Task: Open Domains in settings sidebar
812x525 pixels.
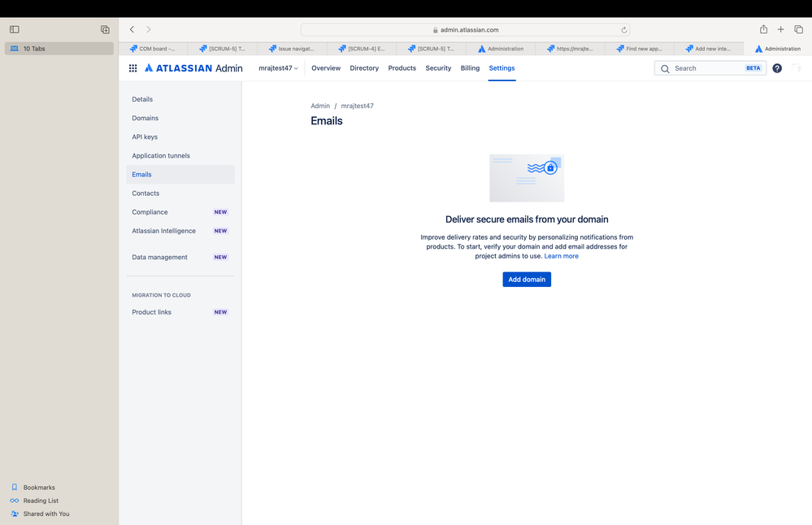Action: pos(180,118)
